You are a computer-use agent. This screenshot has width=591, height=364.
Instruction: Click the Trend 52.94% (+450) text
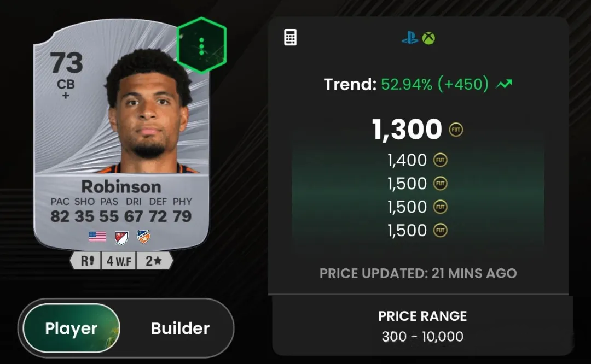406,84
